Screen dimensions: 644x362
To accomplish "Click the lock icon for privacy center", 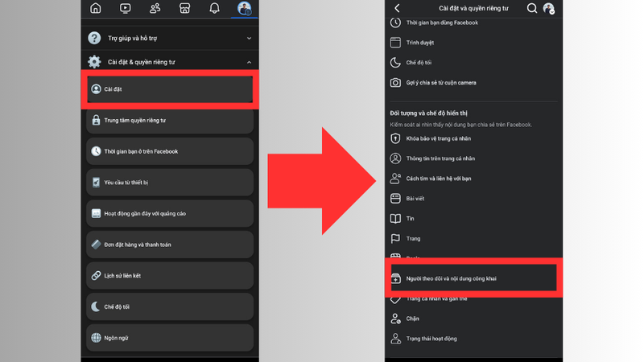I will 96,120.
